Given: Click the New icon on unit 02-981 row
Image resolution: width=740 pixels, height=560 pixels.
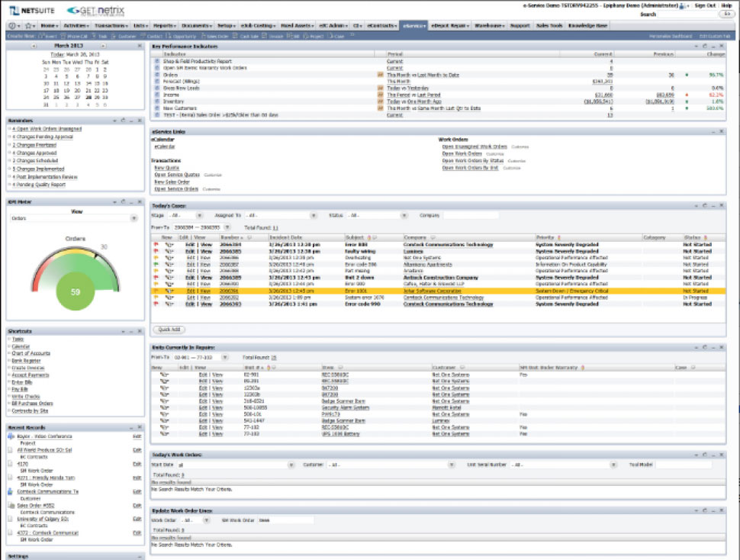Looking at the screenshot, I should pyautogui.click(x=164, y=375).
